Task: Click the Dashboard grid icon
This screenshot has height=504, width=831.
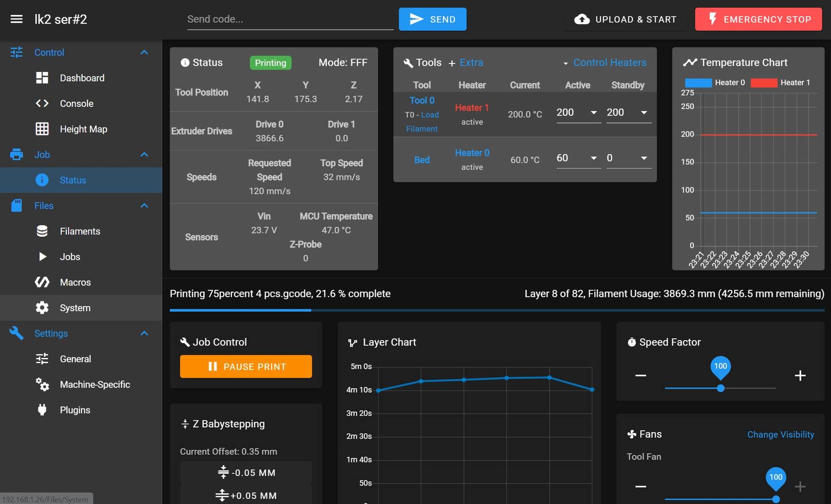Action: pos(42,78)
